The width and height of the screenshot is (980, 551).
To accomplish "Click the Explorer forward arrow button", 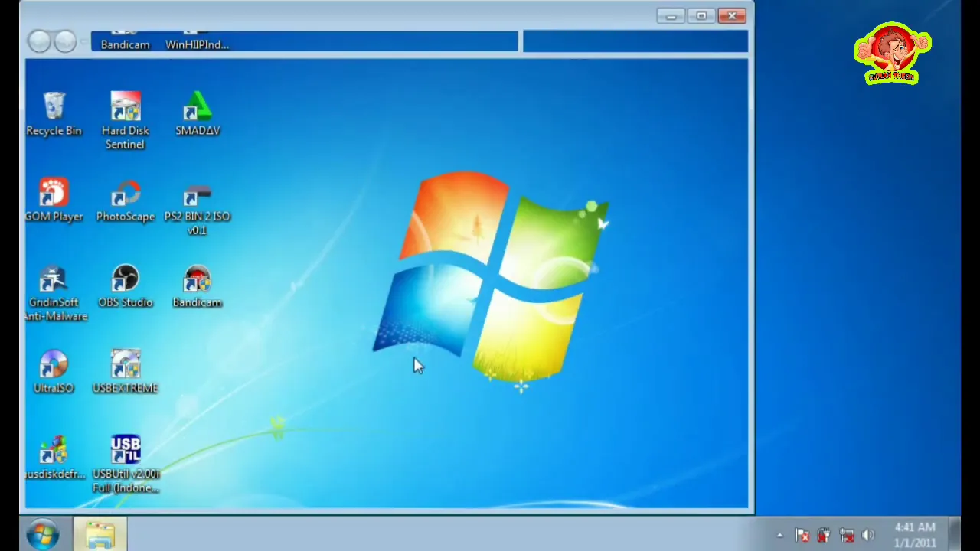I will (65, 41).
